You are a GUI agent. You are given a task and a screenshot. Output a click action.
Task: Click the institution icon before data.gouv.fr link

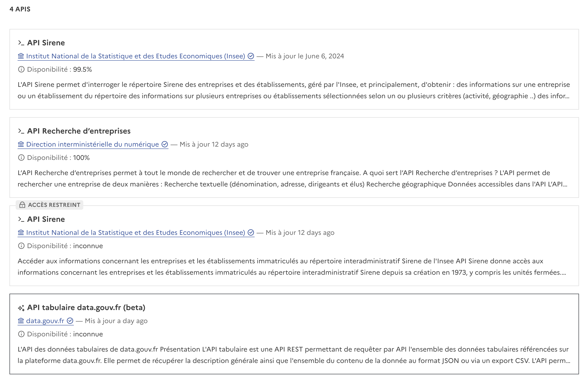[21, 321]
